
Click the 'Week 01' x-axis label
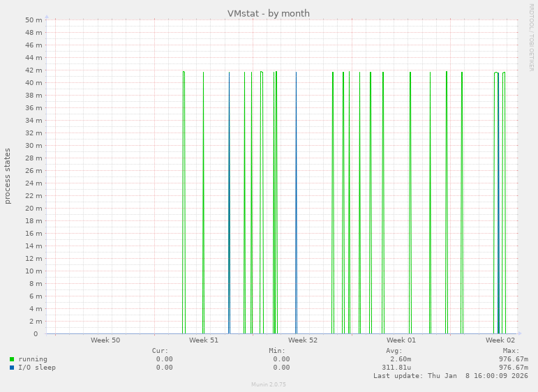[x=401, y=340]
